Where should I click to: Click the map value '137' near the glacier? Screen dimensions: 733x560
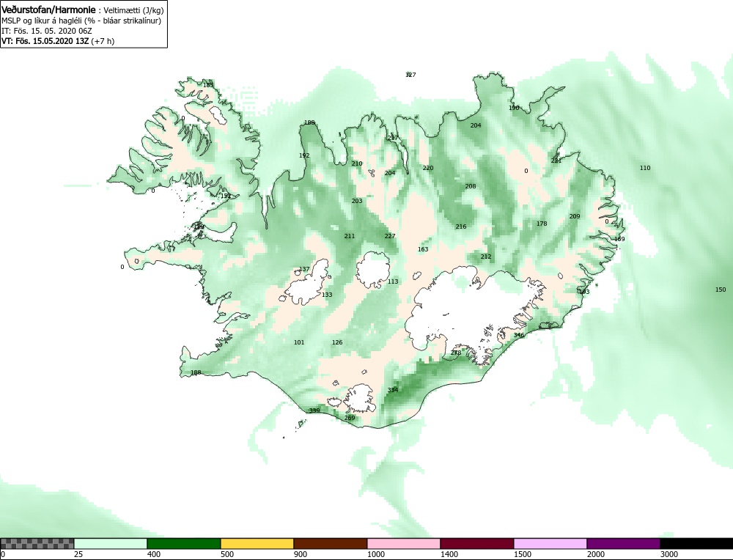[x=304, y=269]
